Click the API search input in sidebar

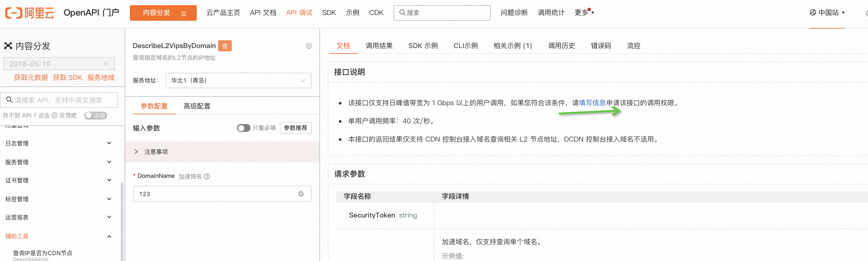59,100
